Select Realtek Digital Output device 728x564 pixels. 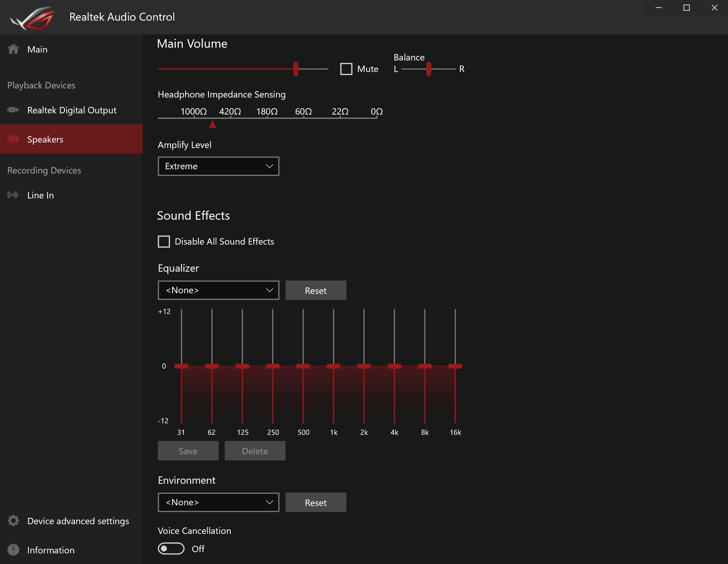tap(71, 110)
